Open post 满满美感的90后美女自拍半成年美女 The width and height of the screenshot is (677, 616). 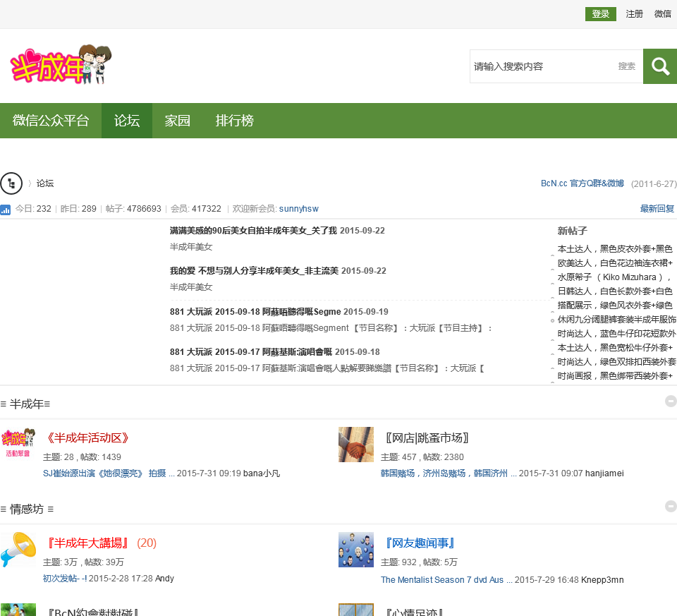click(253, 231)
